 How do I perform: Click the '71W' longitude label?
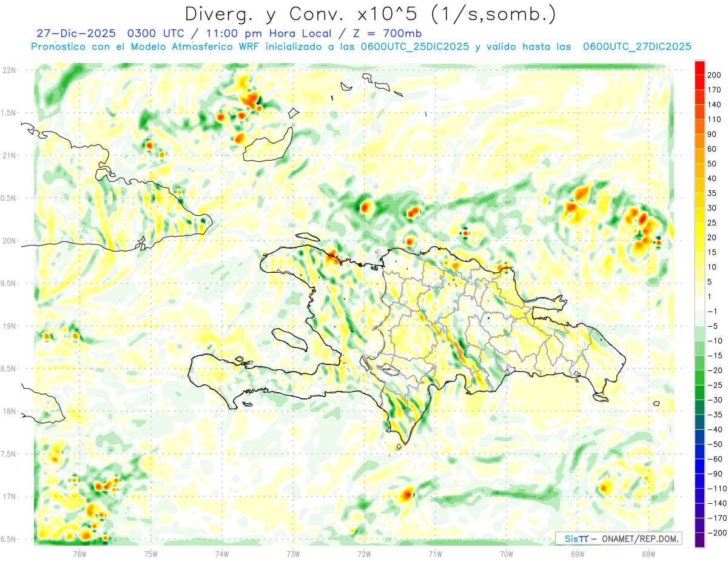pos(435,554)
